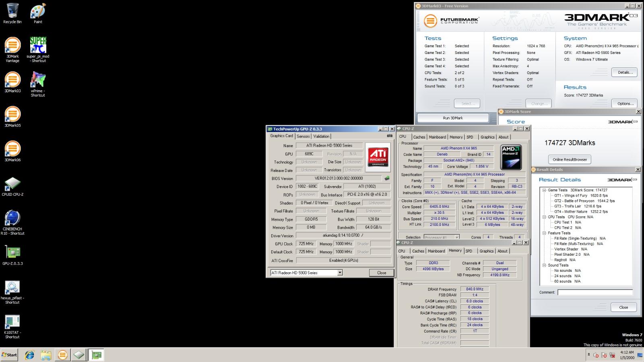The image size is (644, 362).
Task: Click the BIOS save chip icon in GPU-Z
Action: pos(387,178)
